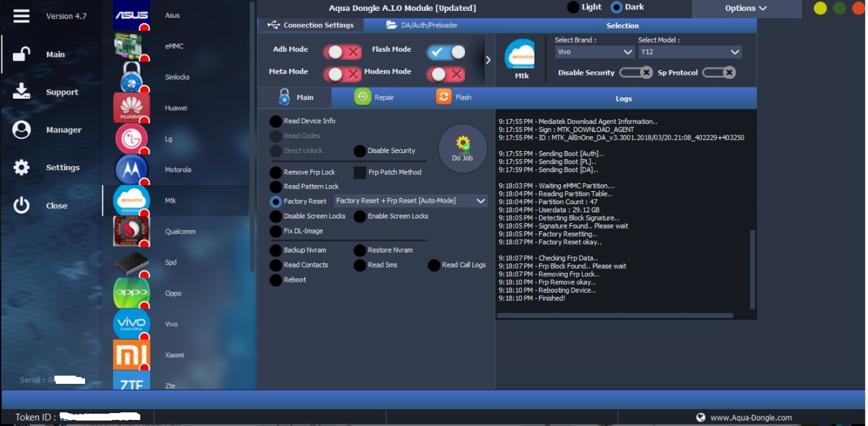This screenshot has height=426, width=868.
Task: Click the brand list vertical scrollbar
Action: pos(253,136)
